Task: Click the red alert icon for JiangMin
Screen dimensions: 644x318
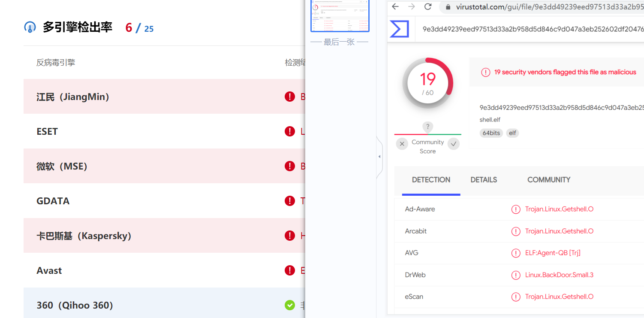Action: pos(290,97)
